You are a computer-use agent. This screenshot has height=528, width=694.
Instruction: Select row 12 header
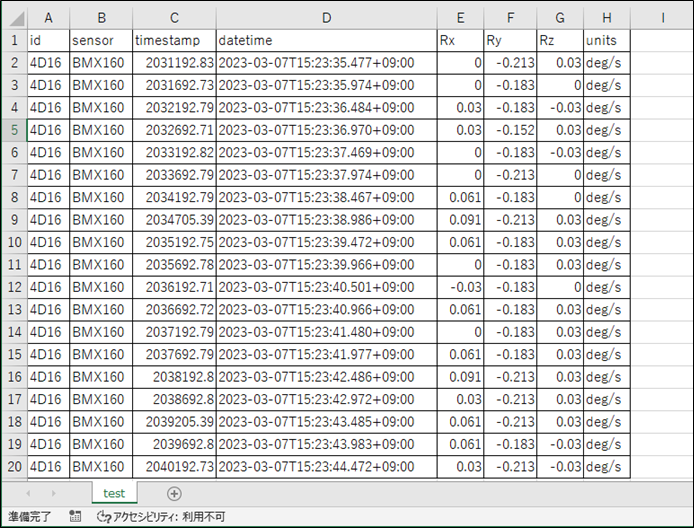coord(13,287)
